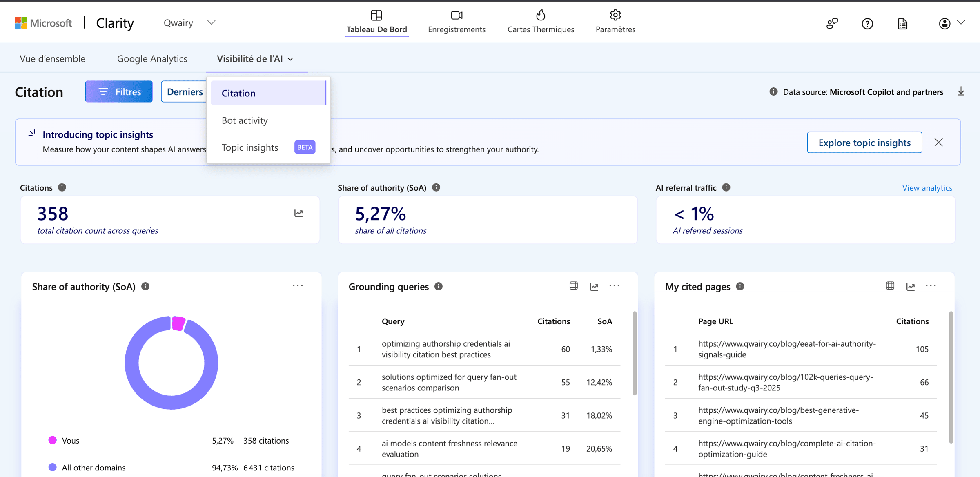
Task: Expand the account menu chevron
Action: (x=961, y=22)
